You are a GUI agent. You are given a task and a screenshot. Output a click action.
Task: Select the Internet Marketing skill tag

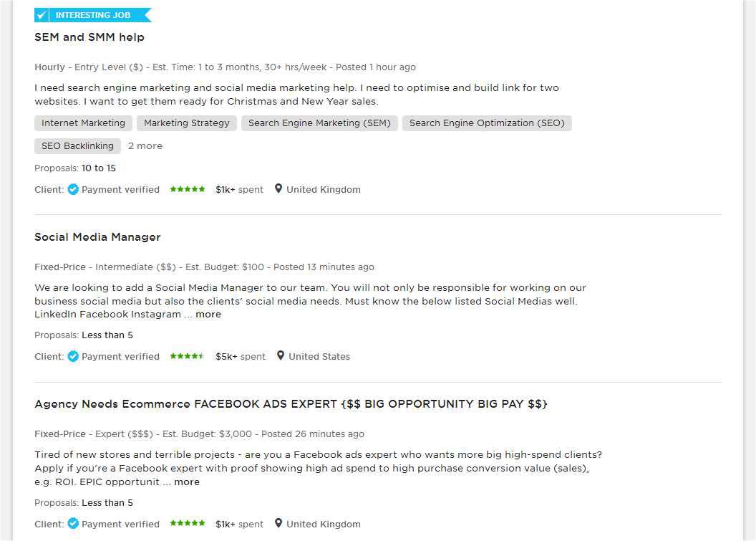pos(83,123)
